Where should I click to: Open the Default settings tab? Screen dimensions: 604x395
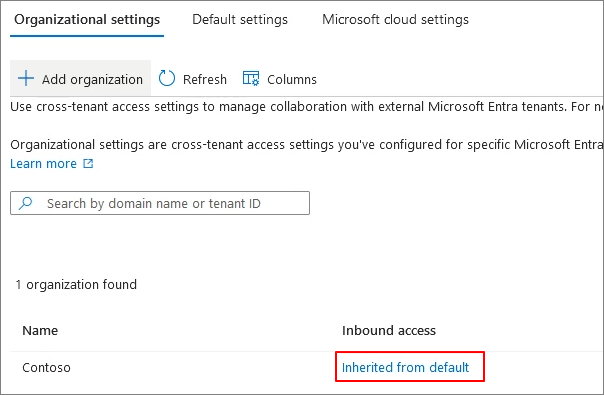coord(240,20)
